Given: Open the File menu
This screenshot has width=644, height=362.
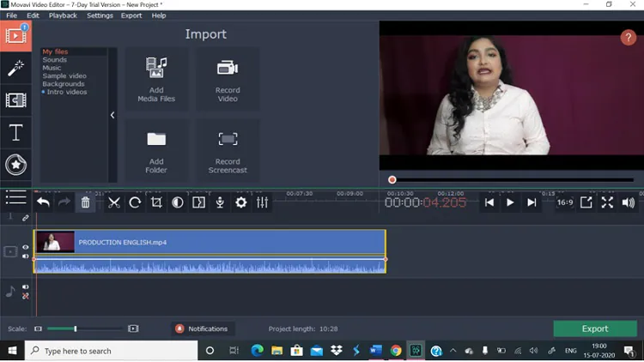Looking at the screenshot, I should coord(11,15).
